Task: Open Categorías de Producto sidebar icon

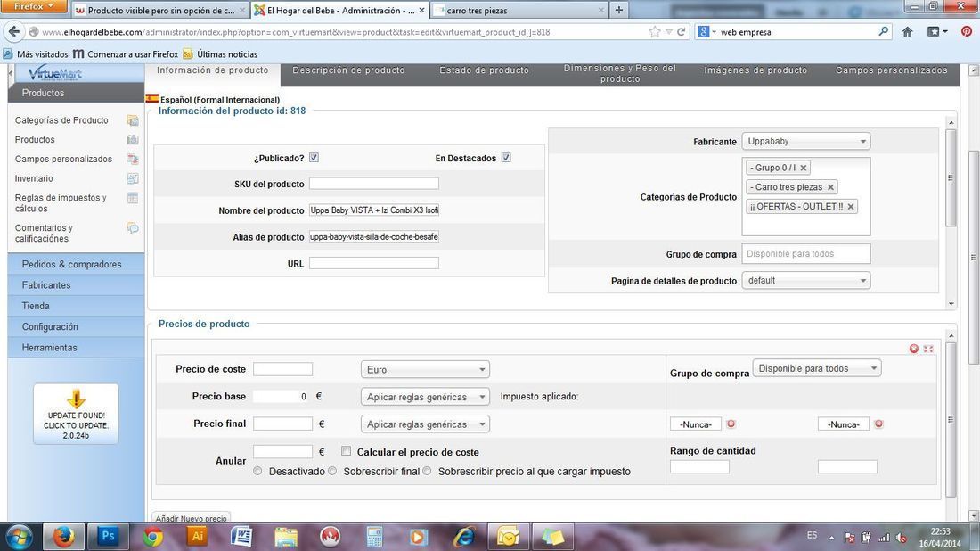Action: point(133,120)
